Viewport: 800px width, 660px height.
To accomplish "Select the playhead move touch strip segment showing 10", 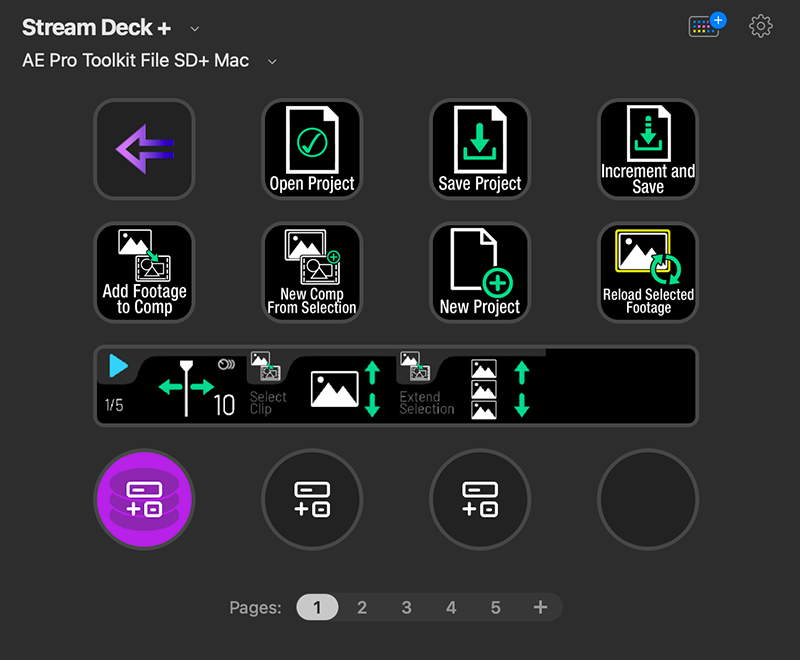I will coord(172,387).
